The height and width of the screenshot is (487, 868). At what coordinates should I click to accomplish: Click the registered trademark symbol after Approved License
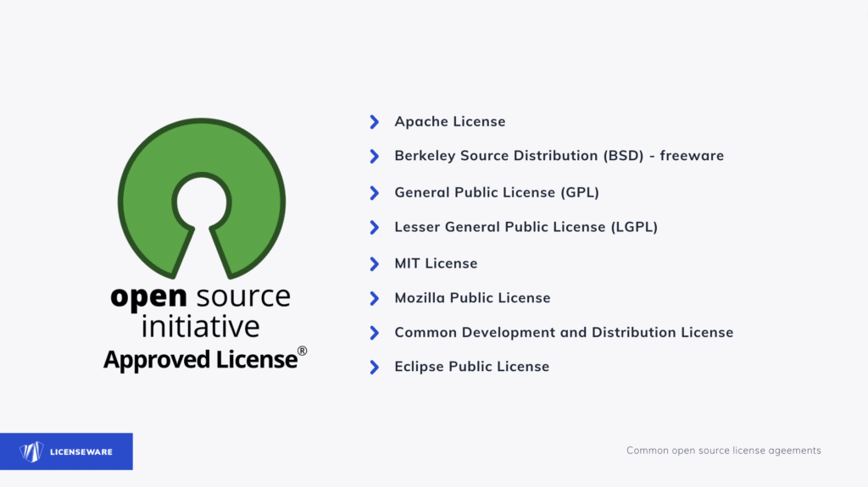303,351
